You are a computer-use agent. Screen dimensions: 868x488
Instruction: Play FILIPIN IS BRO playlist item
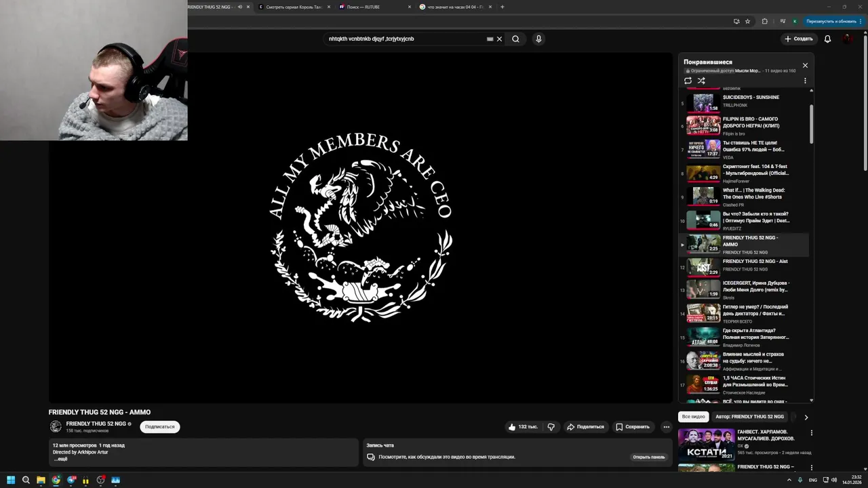click(744, 125)
